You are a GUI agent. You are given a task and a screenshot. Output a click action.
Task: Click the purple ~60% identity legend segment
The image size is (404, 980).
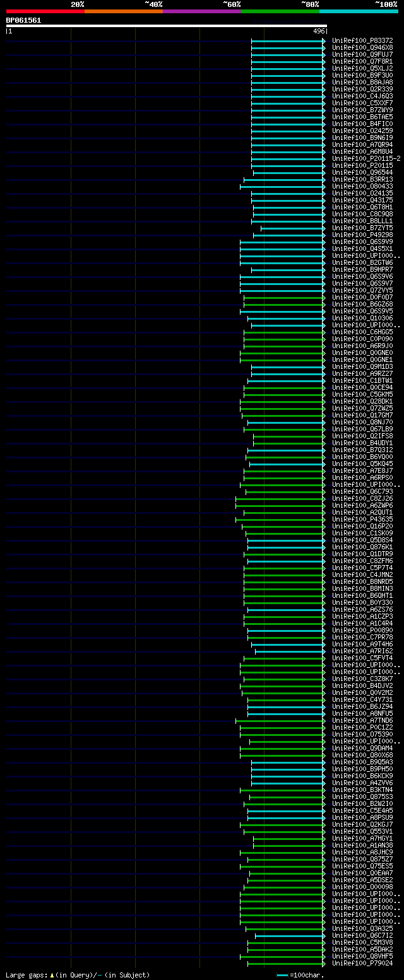coord(202,11)
